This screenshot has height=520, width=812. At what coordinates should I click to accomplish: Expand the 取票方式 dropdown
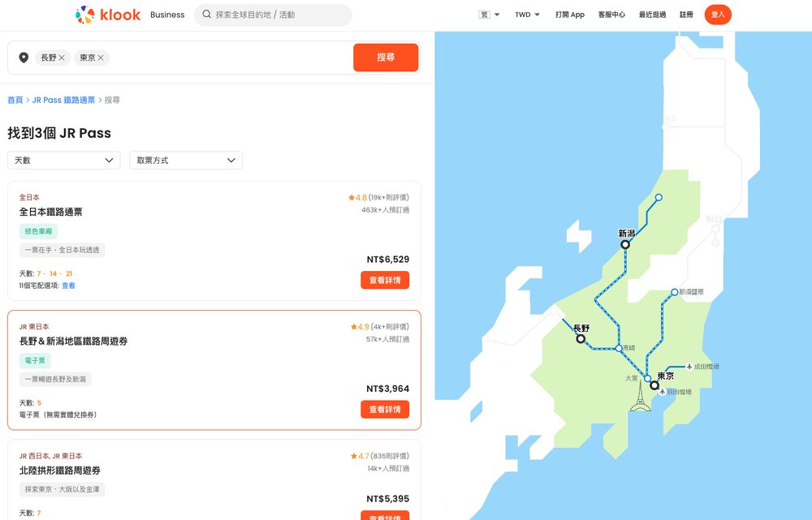pos(185,160)
